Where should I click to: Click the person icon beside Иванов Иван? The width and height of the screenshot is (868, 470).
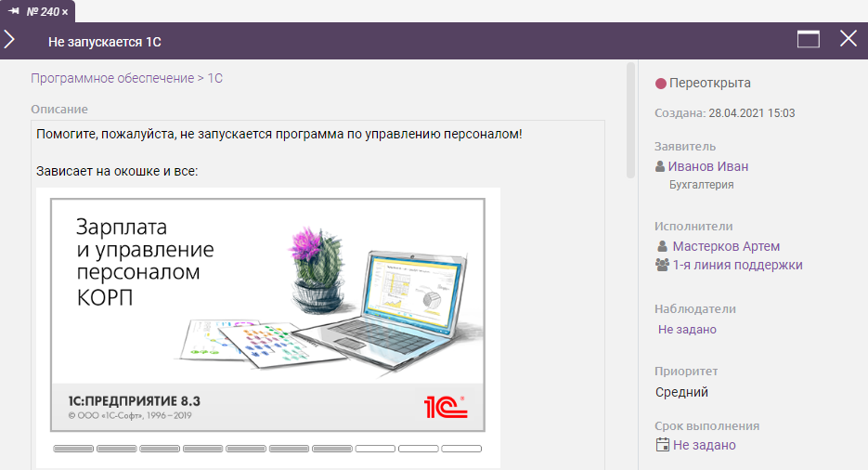coord(660,166)
